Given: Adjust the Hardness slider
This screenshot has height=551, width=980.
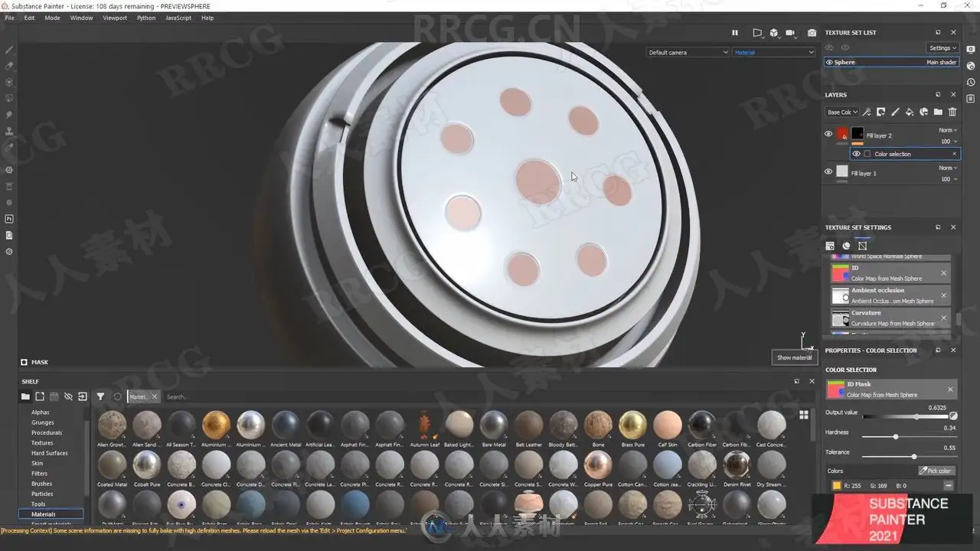Looking at the screenshot, I should coord(910,437).
